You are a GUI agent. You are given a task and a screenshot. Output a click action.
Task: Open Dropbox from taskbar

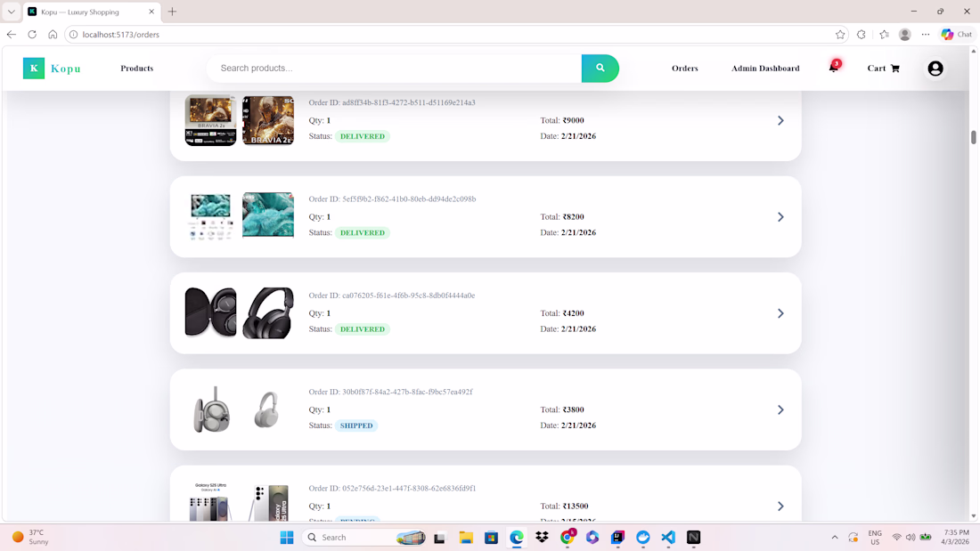click(x=542, y=538)
